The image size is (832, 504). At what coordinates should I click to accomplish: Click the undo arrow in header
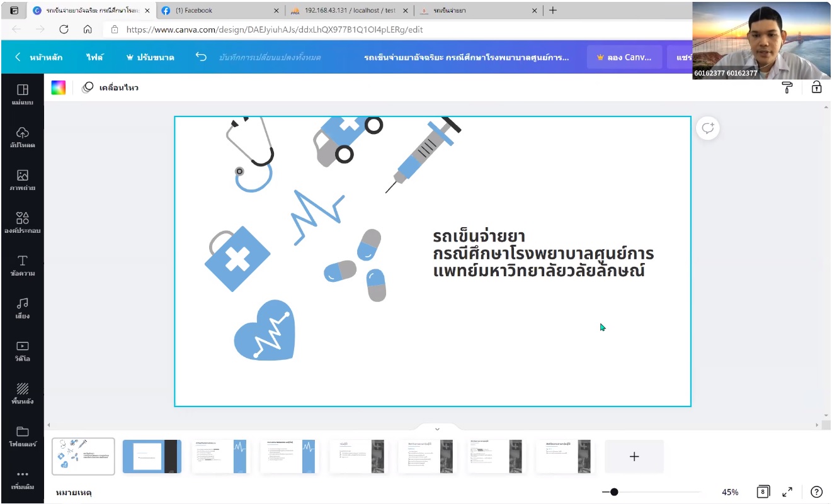click(x=201, y=57)
